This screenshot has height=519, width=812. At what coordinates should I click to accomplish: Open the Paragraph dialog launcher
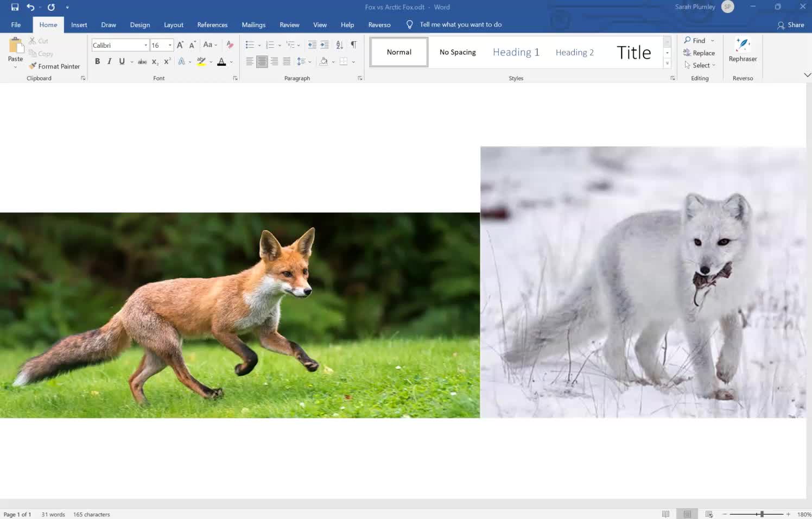tap(360, 78)
